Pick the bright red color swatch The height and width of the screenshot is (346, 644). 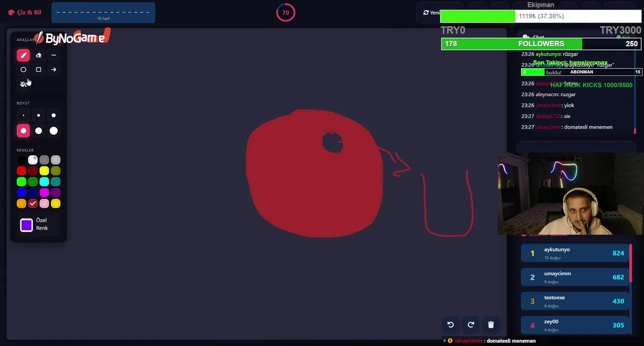(21, 171)
